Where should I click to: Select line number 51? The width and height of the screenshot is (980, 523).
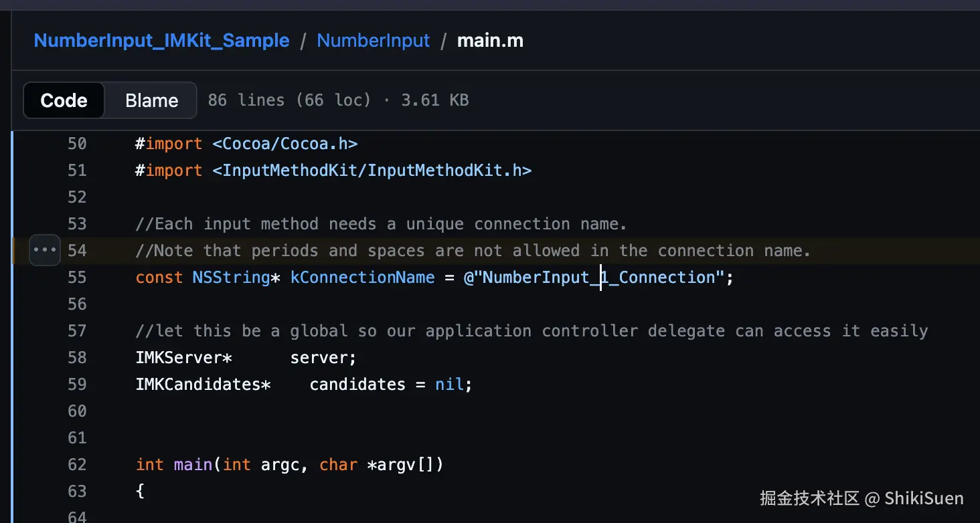coord(77,171)
